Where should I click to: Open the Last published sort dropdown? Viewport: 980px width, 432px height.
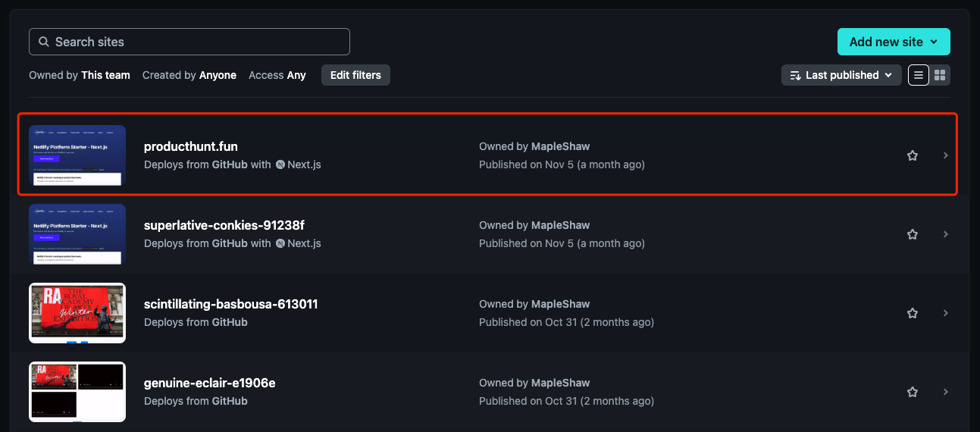point(841,75)
